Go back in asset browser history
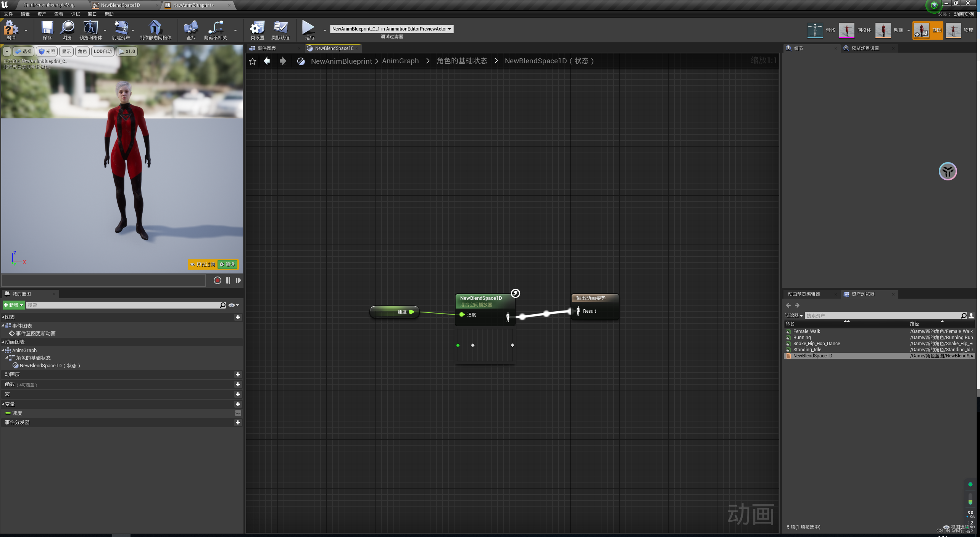The height and width of the screenshot is (537, 980). point(788,305)
